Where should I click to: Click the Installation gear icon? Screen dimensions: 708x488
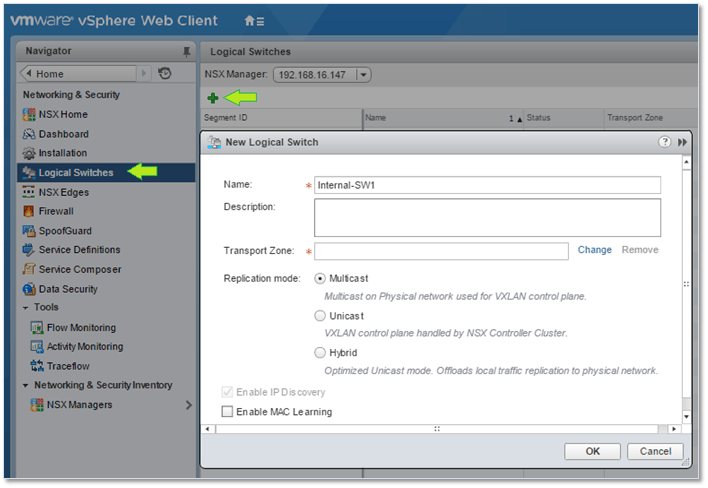click(29, 153)
